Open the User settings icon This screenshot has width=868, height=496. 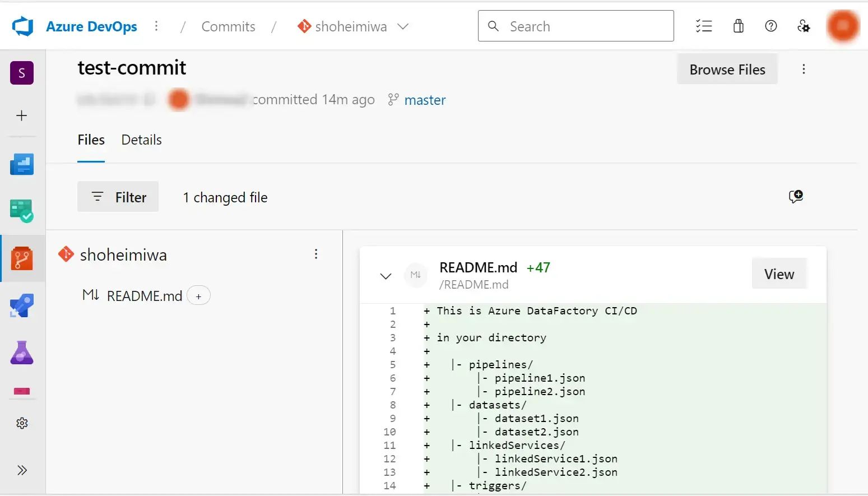[x=804, y=26]
